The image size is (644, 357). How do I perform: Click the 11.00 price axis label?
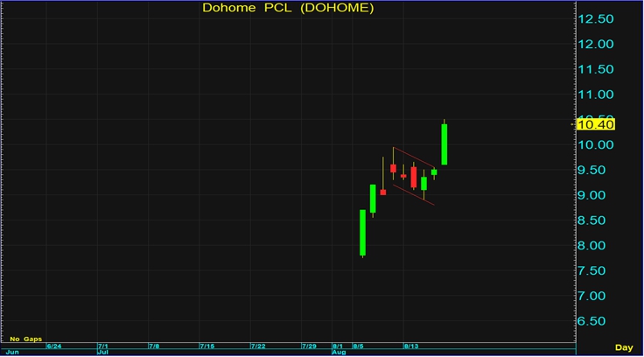(x=596, y=94)
